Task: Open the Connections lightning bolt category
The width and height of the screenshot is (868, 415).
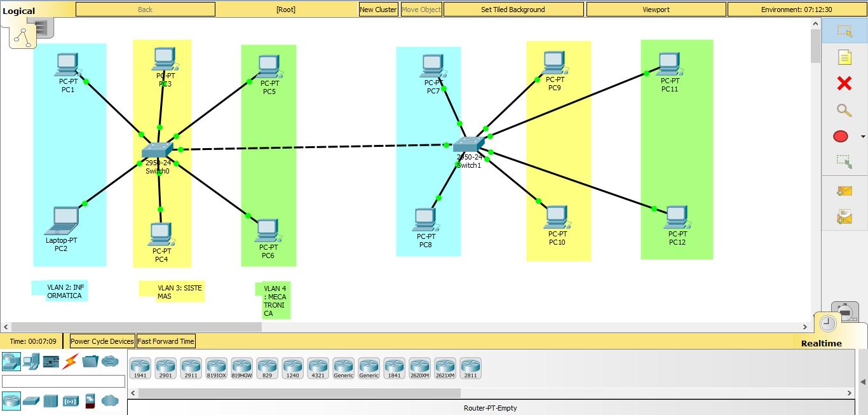Action: (70, 362)
